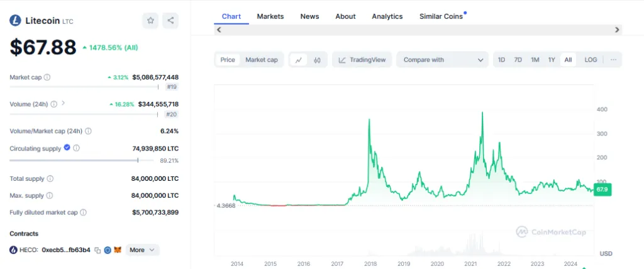Click the Volume (24h) rank bar
This screenshot has height=269, width=644.
84,114
